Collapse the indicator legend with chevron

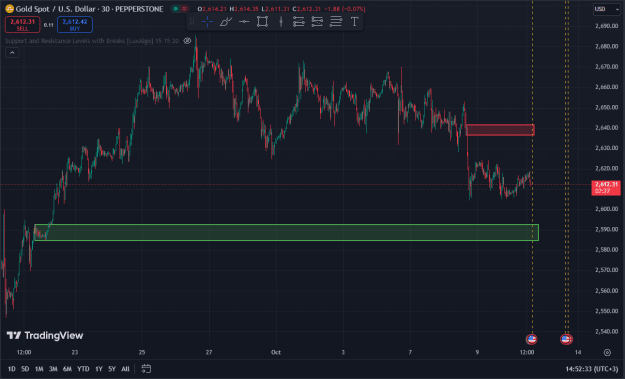[x=12, y=53]
